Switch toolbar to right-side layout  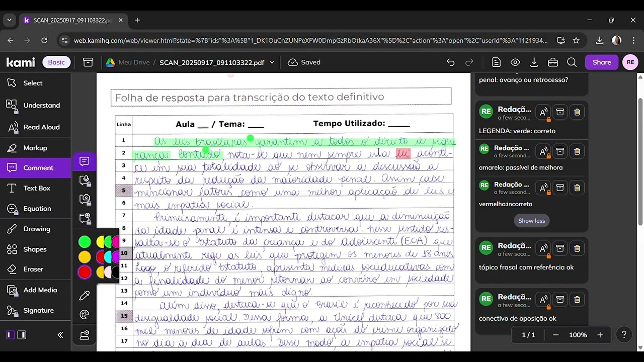pos(22,335)
